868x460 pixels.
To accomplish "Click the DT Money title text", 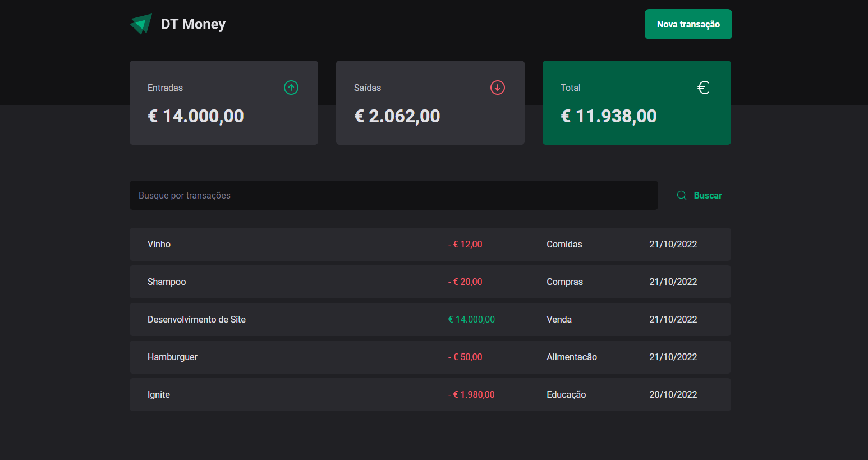I will [x=193, y=24].
